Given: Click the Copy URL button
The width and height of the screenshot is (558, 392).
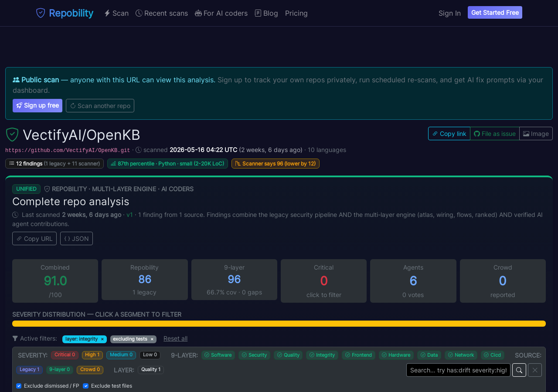Looking at the screenshot, I should point(34,238).
